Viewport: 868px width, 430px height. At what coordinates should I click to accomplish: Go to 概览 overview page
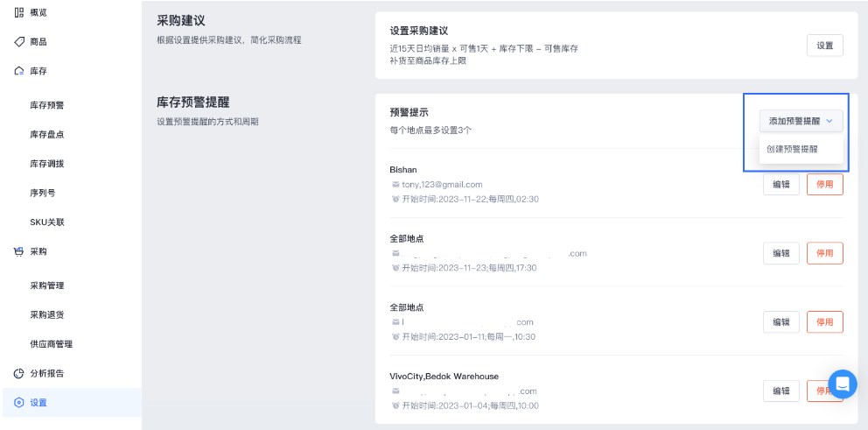coord(38,12)
